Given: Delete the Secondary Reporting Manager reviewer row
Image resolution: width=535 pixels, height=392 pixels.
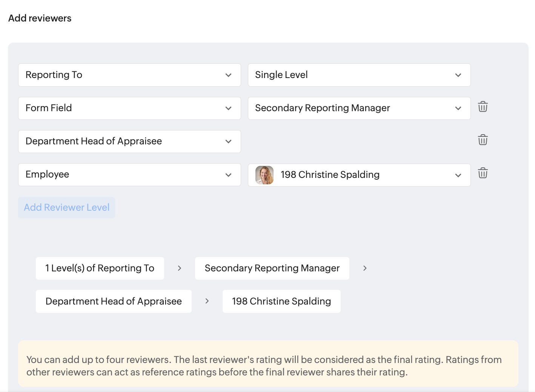Looking at the screenshot, I should (x=483, y=107).
